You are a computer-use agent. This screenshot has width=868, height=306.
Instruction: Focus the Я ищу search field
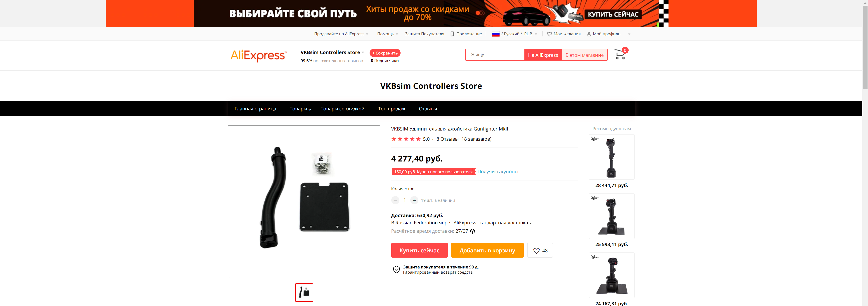coord(495,55)
